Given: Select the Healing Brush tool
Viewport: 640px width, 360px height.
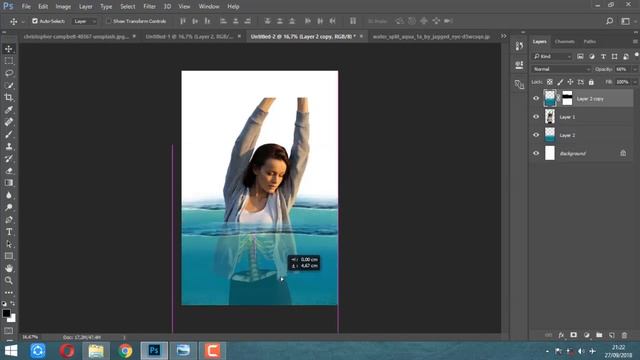Looking at the screenshot, I should 9,122.
